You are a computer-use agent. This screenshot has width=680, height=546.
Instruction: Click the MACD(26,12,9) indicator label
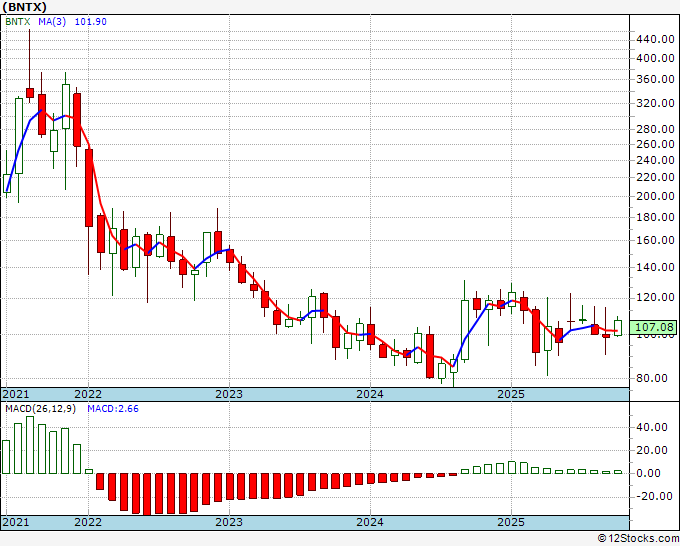point(38,408)
